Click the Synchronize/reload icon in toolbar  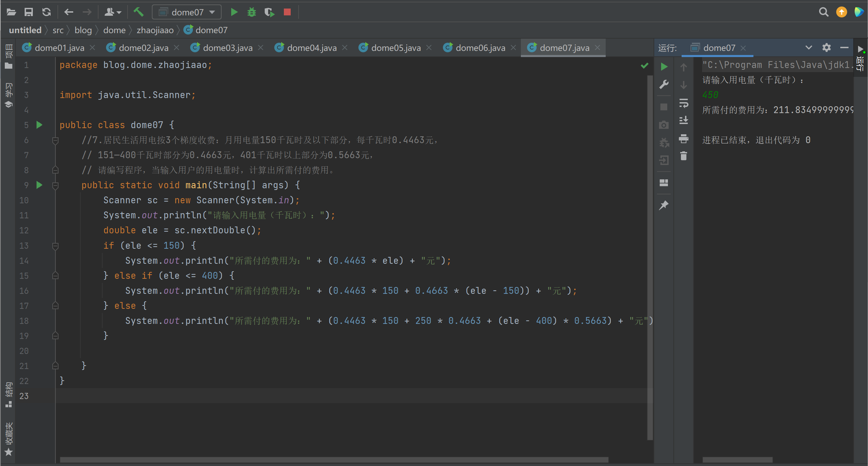click(x=47, y=12)
